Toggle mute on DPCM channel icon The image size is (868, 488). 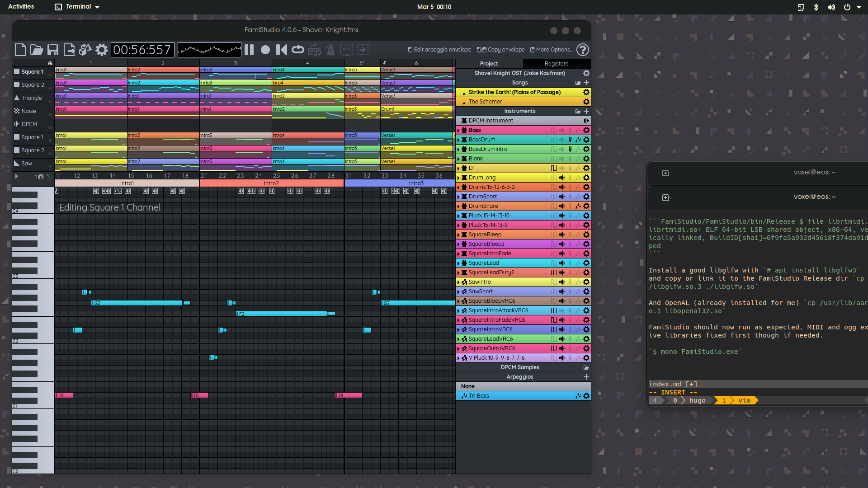pyautogui.click(x=17, y=124)
